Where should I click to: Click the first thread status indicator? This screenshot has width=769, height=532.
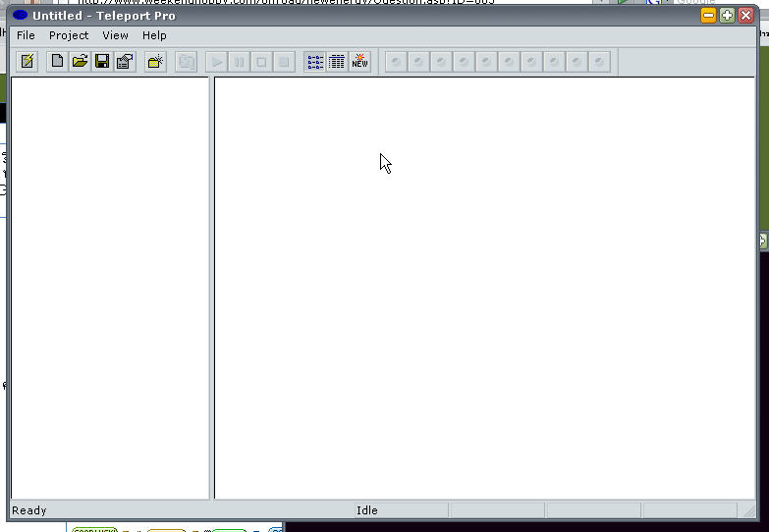click(396, 62)
